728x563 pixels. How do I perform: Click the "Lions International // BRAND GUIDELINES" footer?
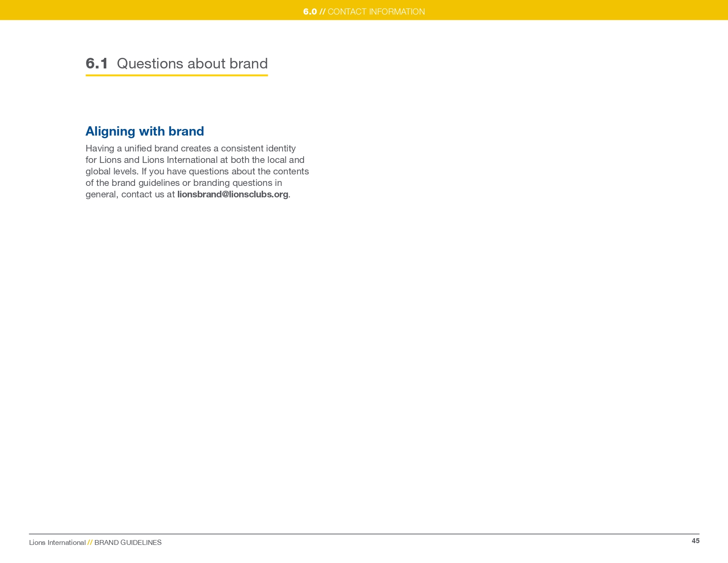pyautogui.click(x=95, y=543)
